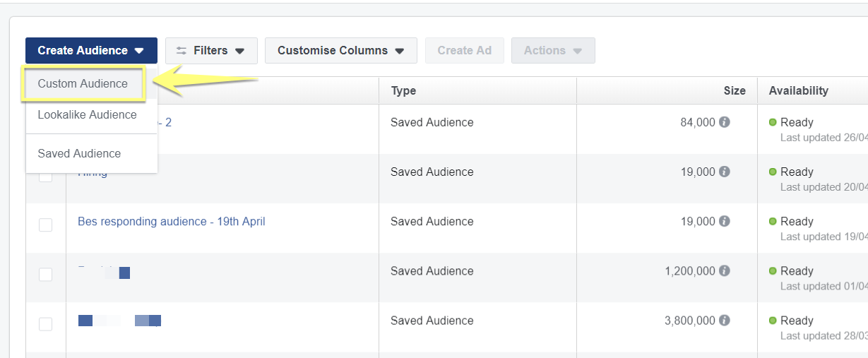Choose Saved Audience from the menu
This screenshot has width=868, height=358.
click(x=79, y=153)
